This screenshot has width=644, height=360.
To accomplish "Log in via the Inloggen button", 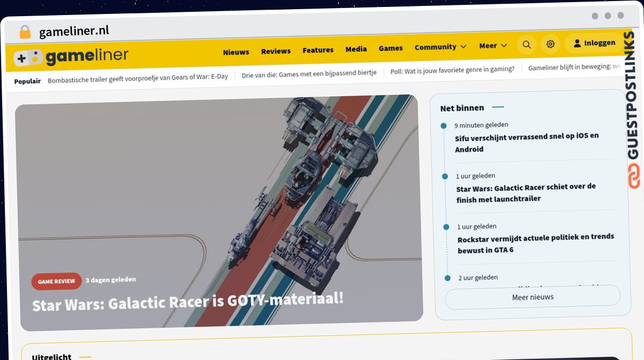I will [594, 43].
